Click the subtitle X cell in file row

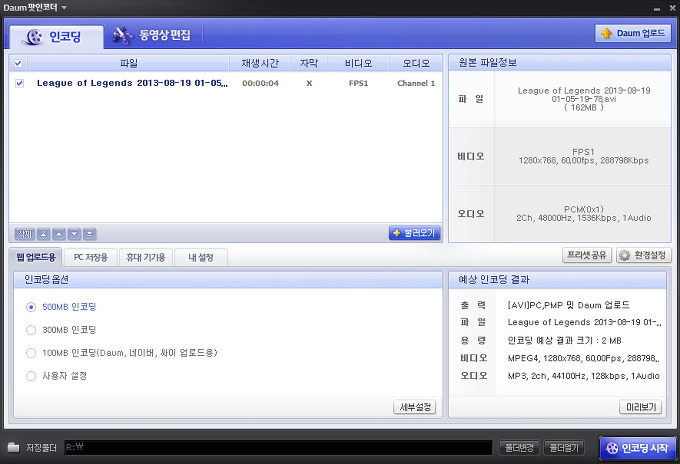(x=309, y=83)
